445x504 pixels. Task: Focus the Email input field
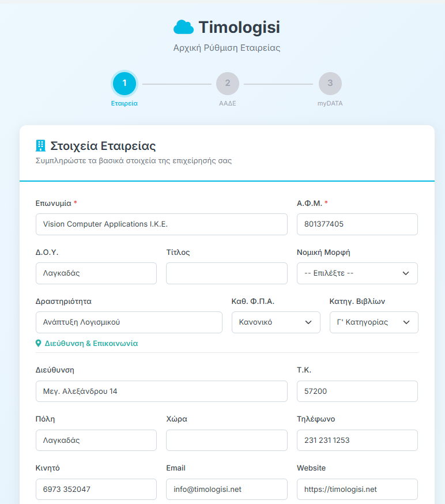pyautogui.click(x=227, y=489)
